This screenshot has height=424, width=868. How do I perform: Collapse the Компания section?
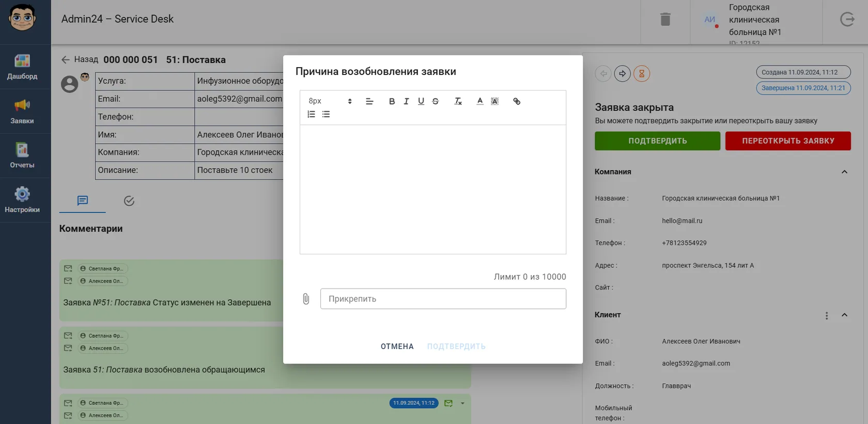tap(844, 172)
